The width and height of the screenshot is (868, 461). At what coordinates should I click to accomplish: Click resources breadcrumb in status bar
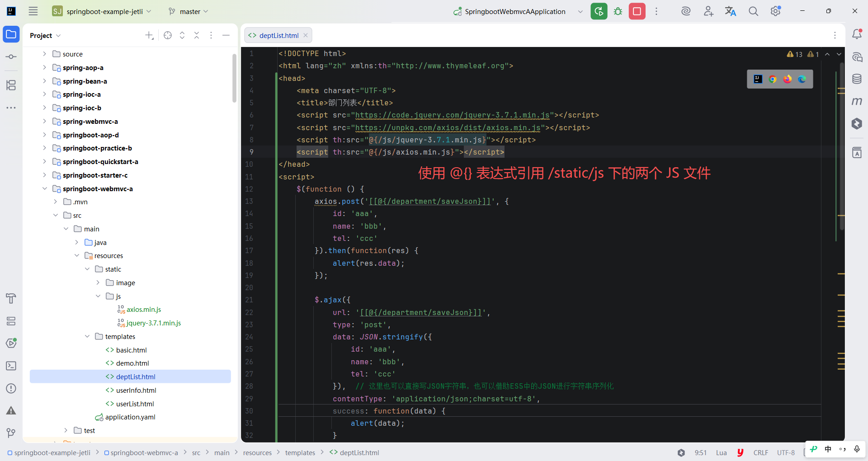(x=257, y=453)
